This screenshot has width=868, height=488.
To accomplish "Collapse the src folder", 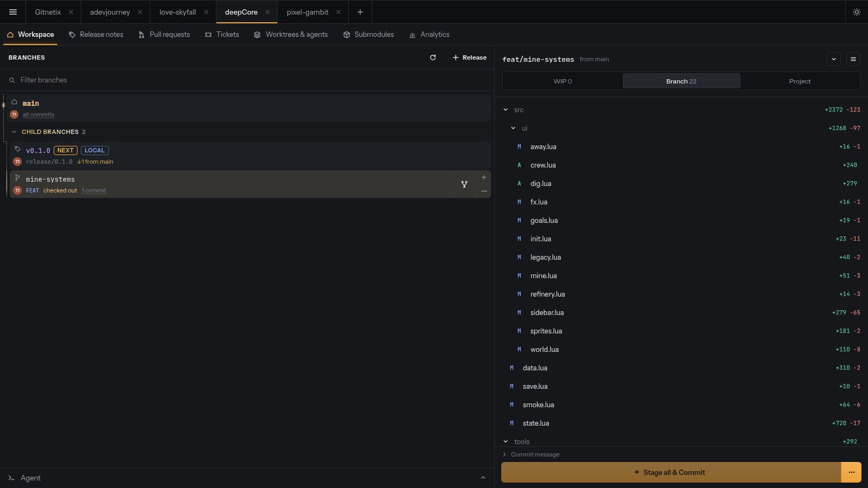I will [x=506, y=110].
